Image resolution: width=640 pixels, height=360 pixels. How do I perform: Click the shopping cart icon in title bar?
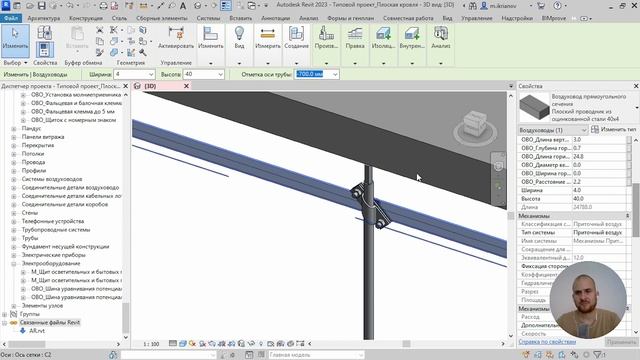541,6
